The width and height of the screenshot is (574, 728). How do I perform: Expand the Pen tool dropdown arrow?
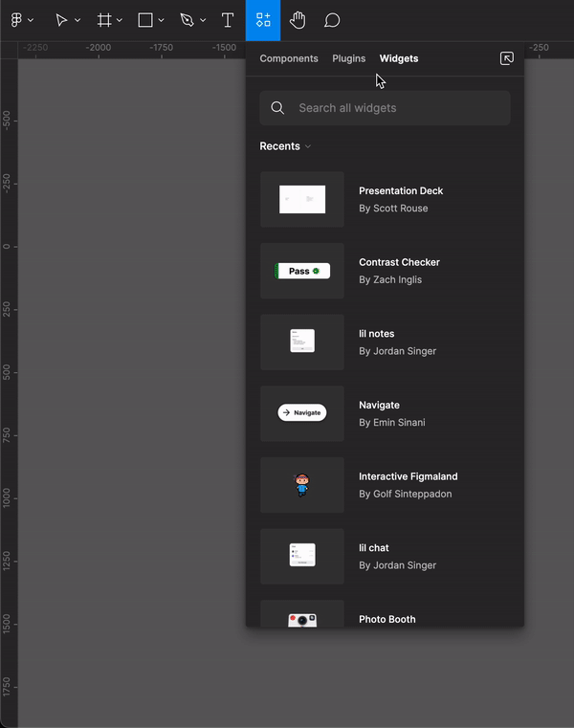click(203, 20)
